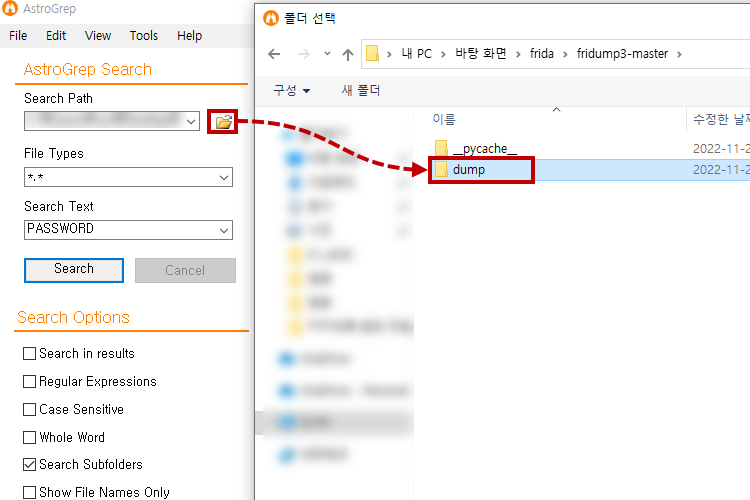
Task: Click the folder icon in the address bar
Action: pos(373,53)
